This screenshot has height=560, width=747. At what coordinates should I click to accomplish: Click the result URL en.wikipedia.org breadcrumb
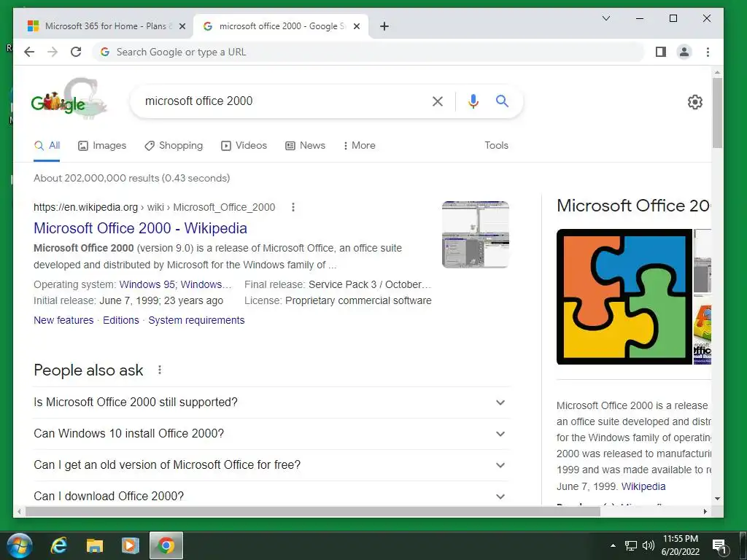(155, 207)
